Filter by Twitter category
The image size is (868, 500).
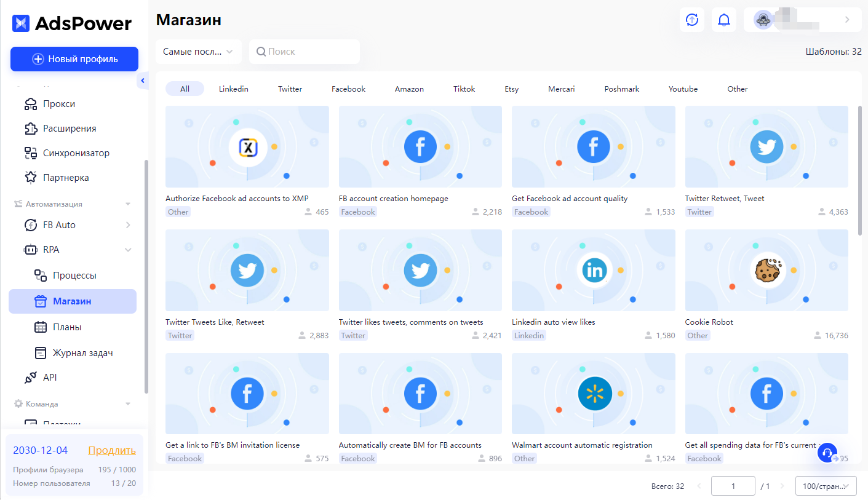coord(290,89)
